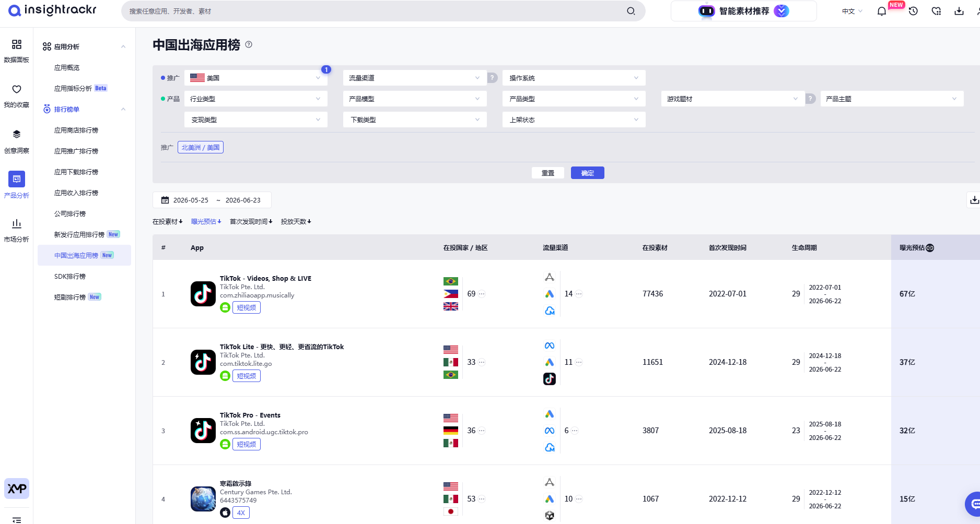
Task: Click the 寒霜啟示錄 app icon
Action: tap(203, 499)
